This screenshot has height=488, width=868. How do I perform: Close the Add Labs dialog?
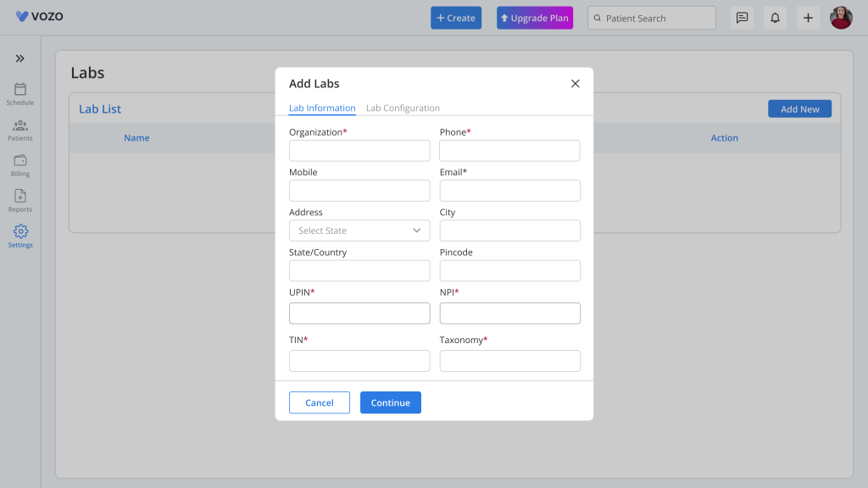[x=576, y=84]
